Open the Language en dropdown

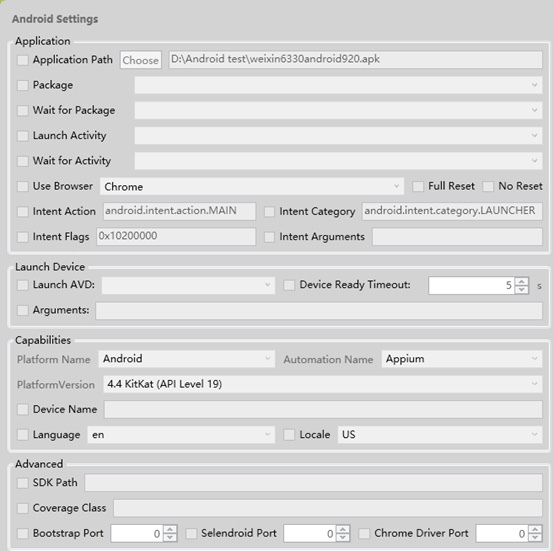[181, 434]
